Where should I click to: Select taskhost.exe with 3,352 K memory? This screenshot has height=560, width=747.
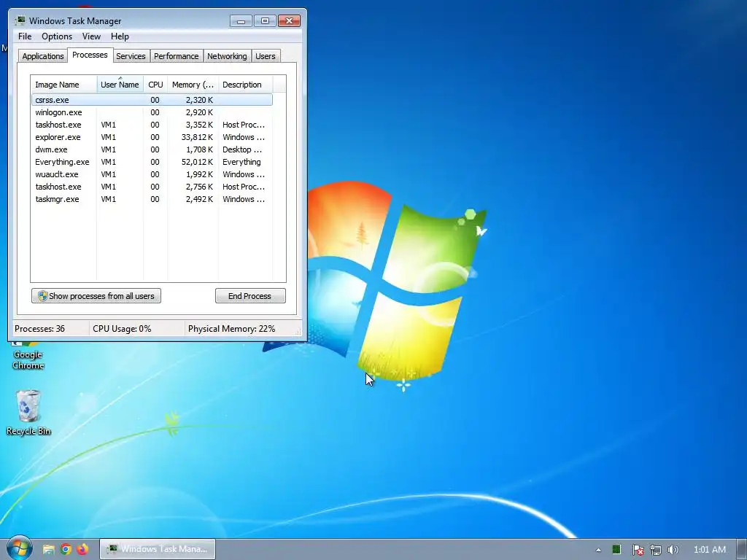pos(152,125)
